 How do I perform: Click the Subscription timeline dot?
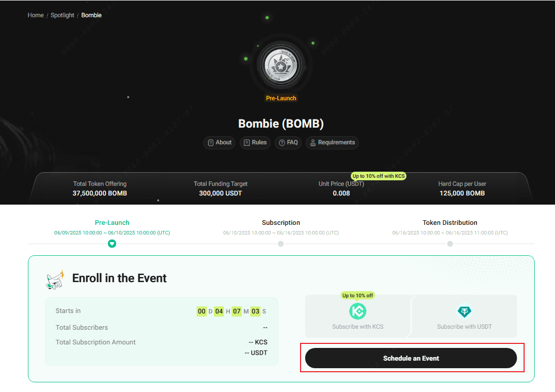click(281, 244)
